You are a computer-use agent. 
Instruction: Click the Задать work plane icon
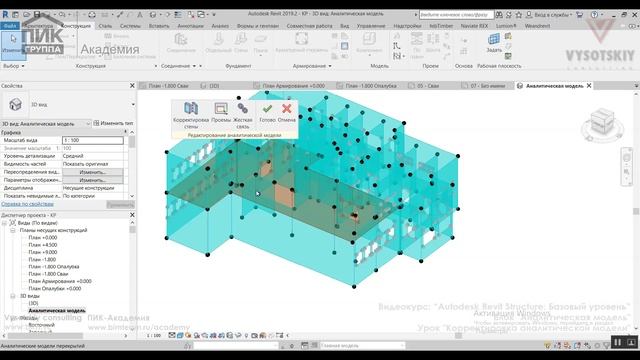tap(494, 39)
